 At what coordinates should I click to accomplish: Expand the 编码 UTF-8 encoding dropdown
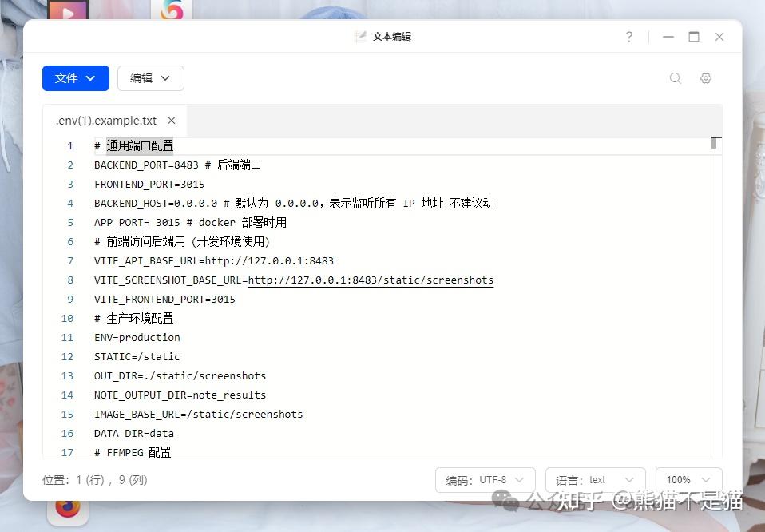click(485, 480)
